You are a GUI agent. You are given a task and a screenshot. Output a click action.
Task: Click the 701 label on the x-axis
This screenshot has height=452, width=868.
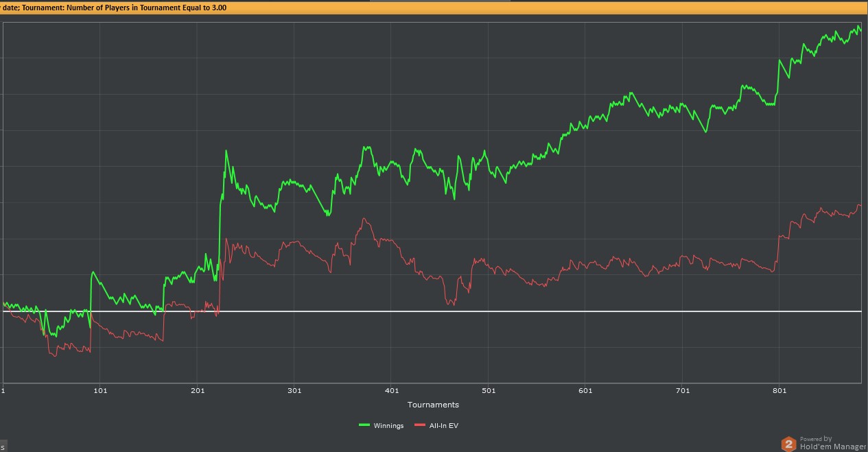click(x=682, y=391)
